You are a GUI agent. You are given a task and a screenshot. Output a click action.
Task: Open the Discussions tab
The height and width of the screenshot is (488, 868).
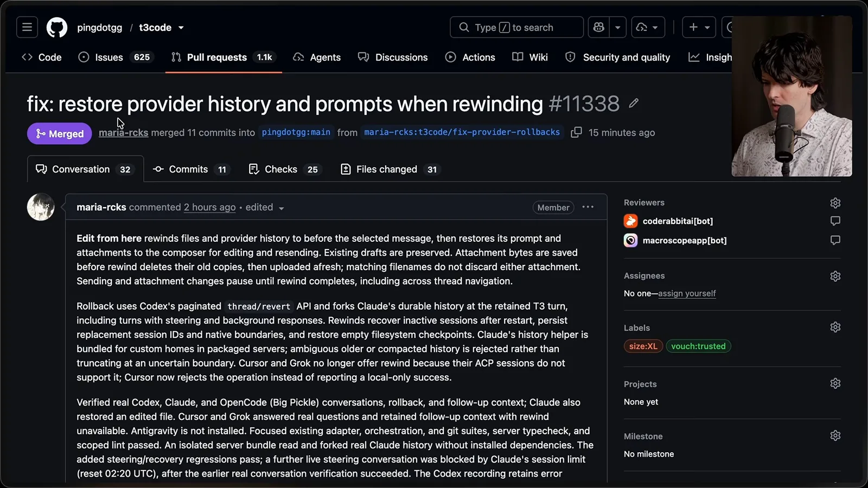coord(393,57)
